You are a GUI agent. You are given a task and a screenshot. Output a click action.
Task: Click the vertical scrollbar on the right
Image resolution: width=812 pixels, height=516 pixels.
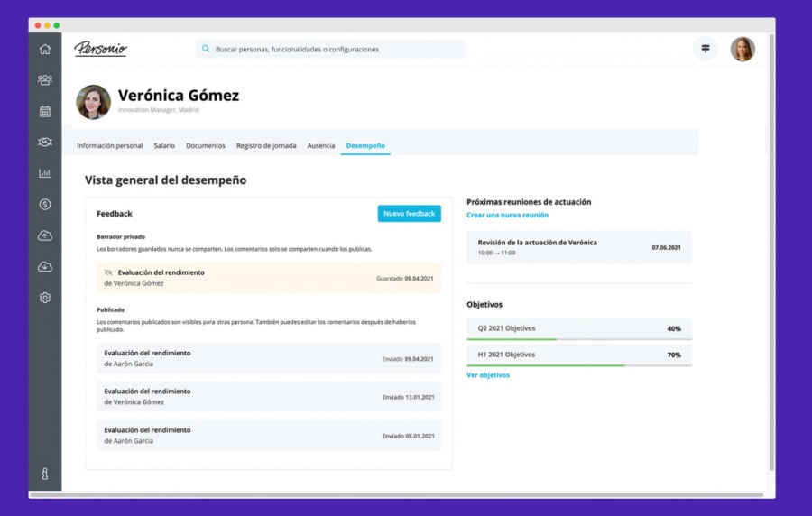[x=771, y=253]
